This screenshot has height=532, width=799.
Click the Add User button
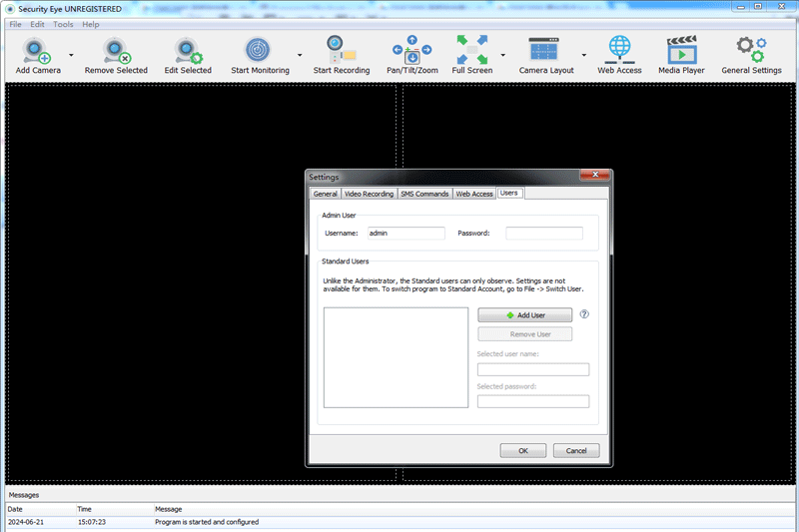(525, 315)
